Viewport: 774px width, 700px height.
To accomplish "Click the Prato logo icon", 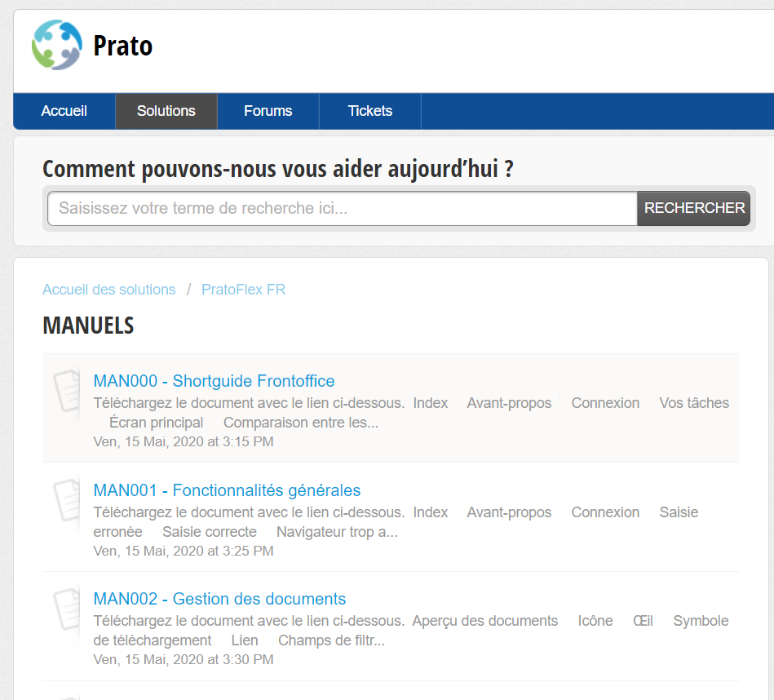I will click(x=57, y=45).
